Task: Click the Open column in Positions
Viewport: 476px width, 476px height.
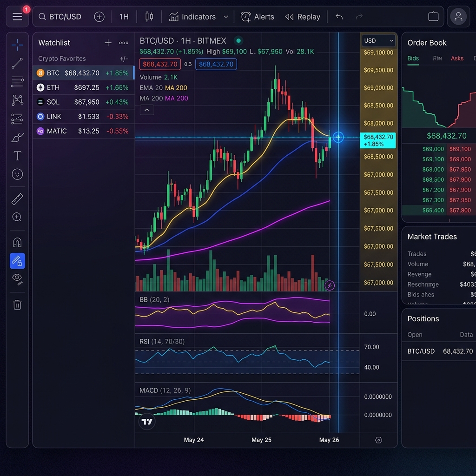Action: pyautogui.click(x=415, y=335)
